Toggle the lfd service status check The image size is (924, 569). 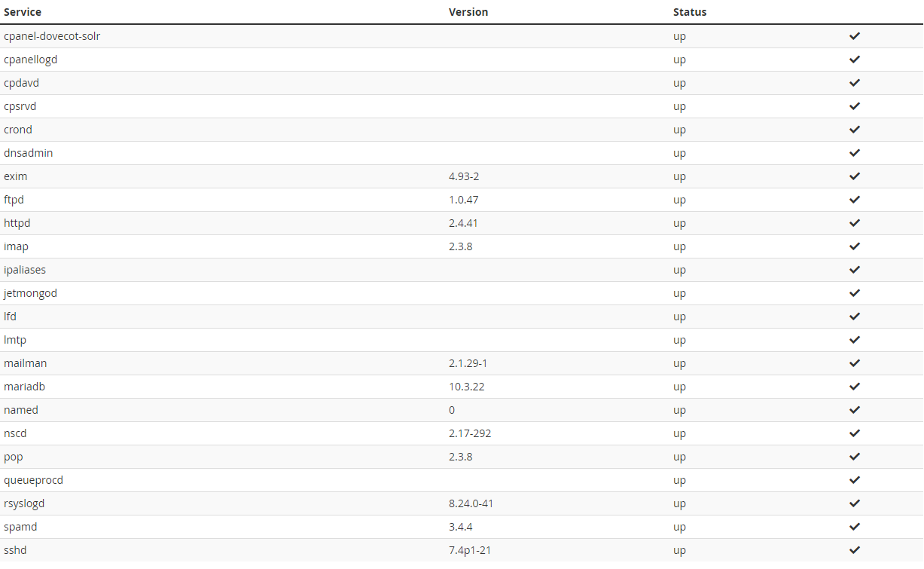pos(855,316)
